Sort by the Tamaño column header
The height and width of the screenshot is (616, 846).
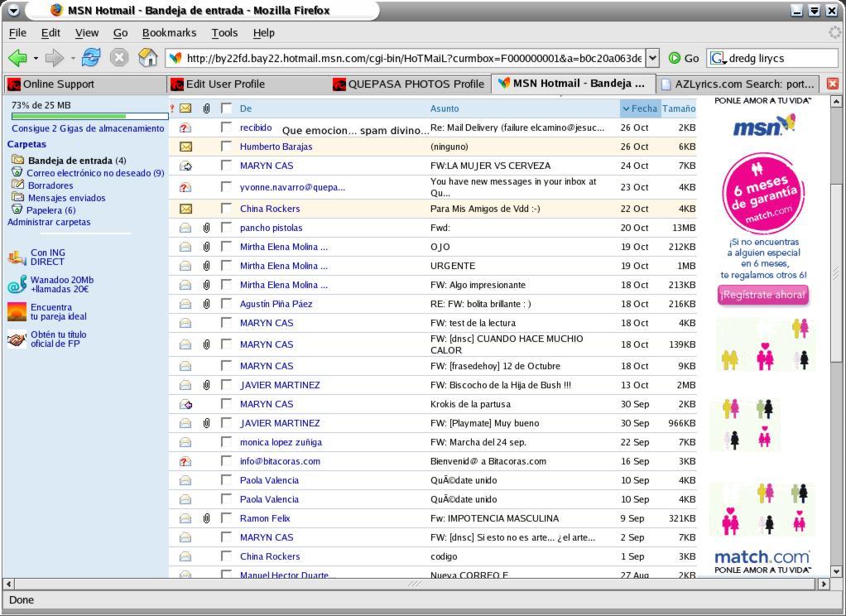click(679, 108)
